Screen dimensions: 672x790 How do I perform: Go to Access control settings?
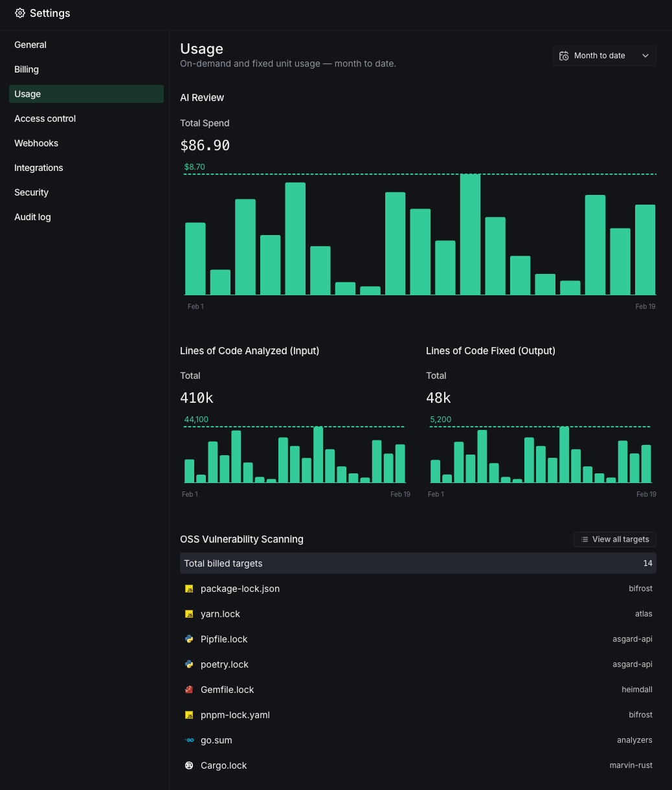click(x=45, y=119)
